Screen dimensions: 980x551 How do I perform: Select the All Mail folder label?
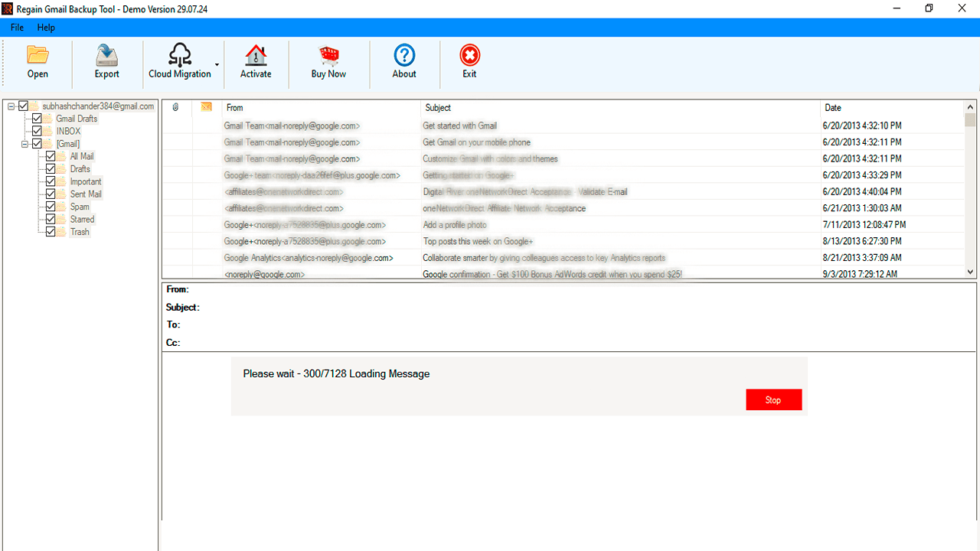(x=82, y=156)
